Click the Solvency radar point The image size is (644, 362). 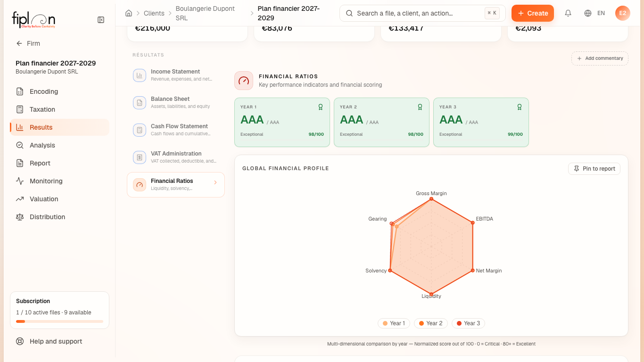(x=390, y=271)
